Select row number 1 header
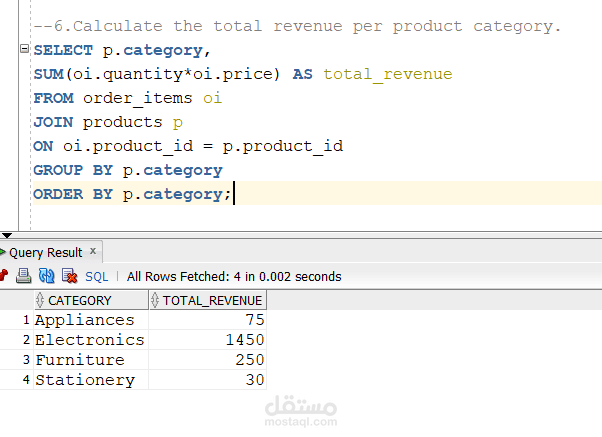The height and width of the screenshot is (437, 602). 27,320
